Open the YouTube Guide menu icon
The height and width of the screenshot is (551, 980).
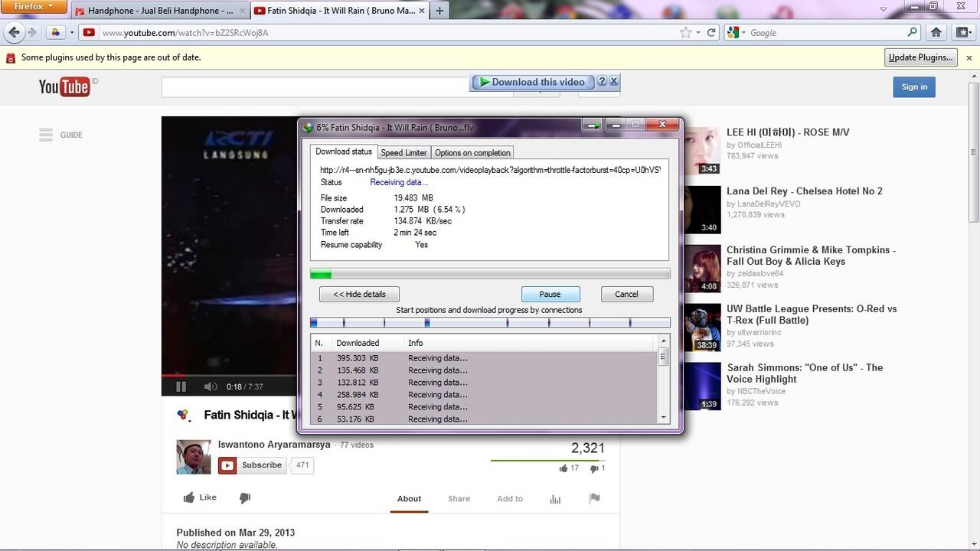(x=46, y=135)
